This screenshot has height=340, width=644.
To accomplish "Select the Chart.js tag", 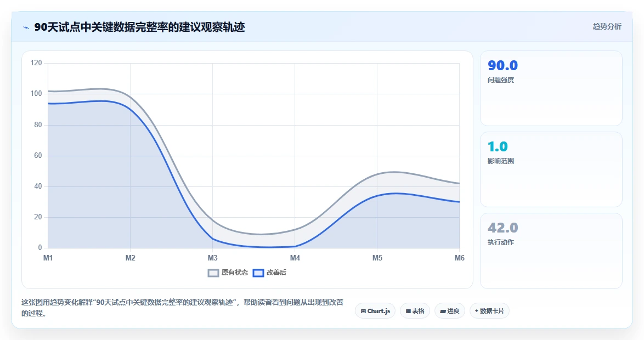I will tap(375, 311).
